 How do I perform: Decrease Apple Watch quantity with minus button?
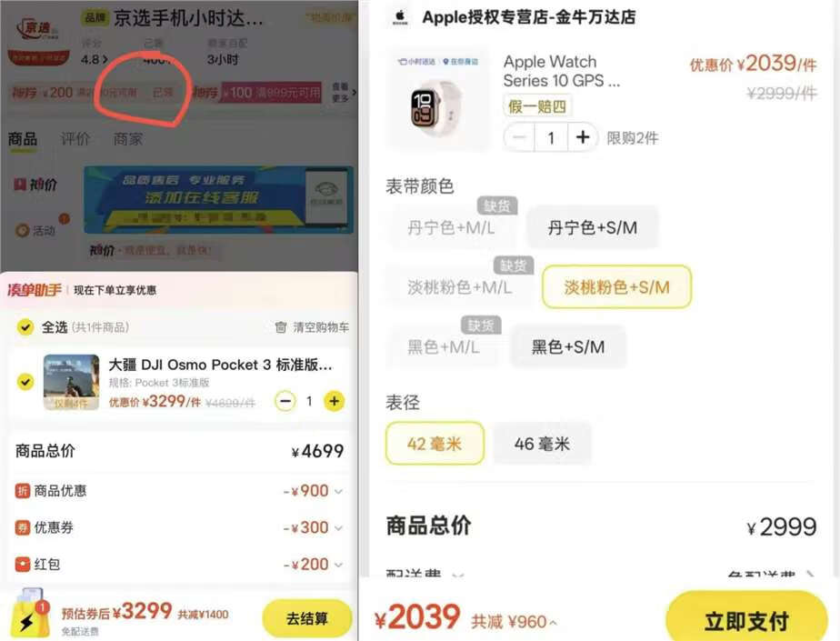(519, 137)
